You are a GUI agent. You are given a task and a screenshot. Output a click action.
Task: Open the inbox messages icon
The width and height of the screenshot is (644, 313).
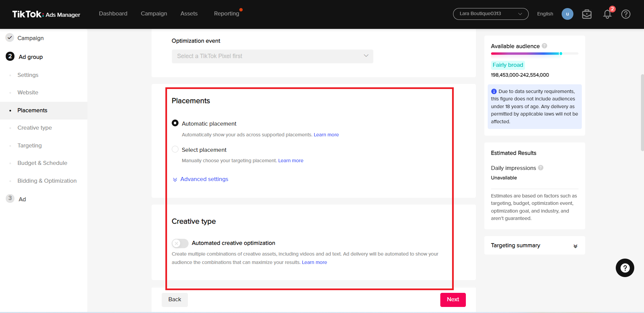coord(587,14)
